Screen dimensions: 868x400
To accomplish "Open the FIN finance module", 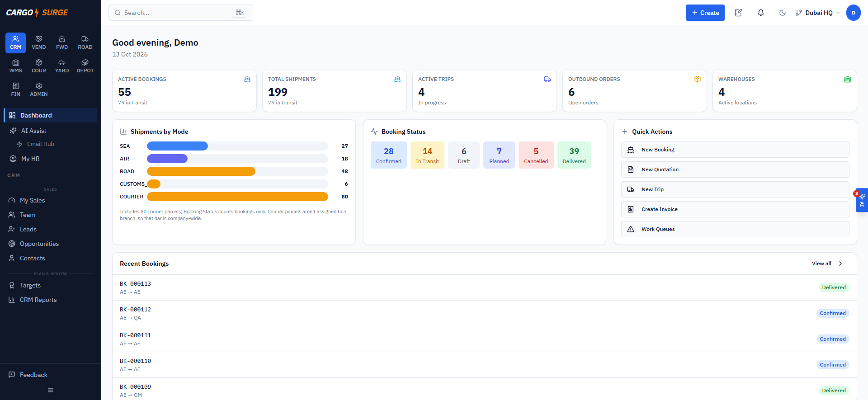I will point(15,90).
